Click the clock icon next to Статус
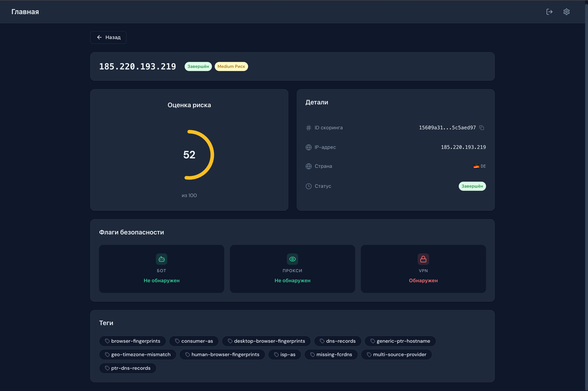The image size is (588, 391). click(309, 186)
